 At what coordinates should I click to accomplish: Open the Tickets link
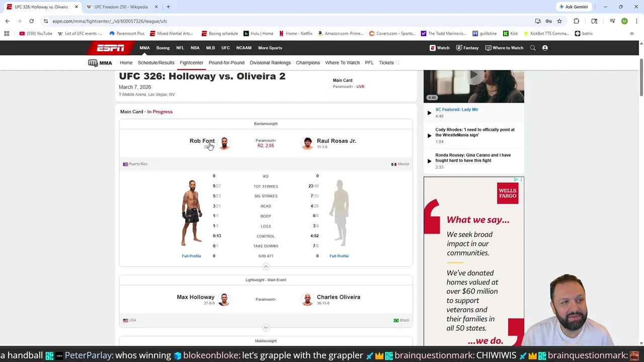pyautogui.click(x=389, y=63)
